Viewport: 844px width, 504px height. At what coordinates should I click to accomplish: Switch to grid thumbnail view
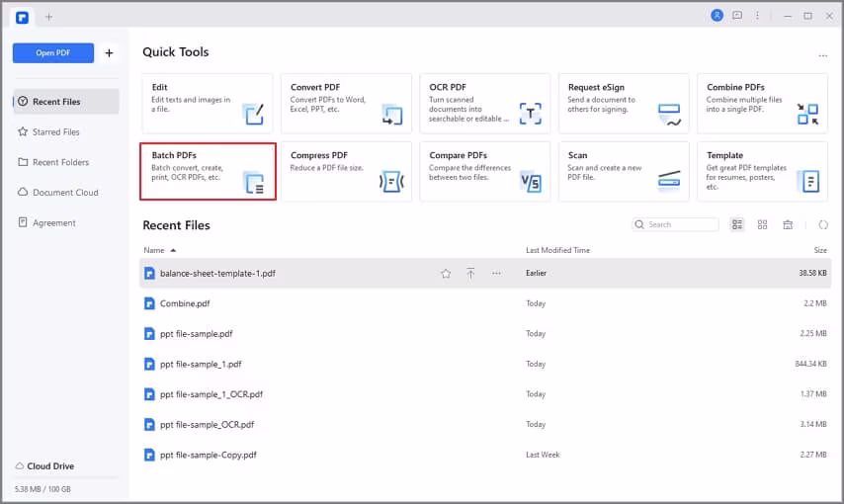763,225
